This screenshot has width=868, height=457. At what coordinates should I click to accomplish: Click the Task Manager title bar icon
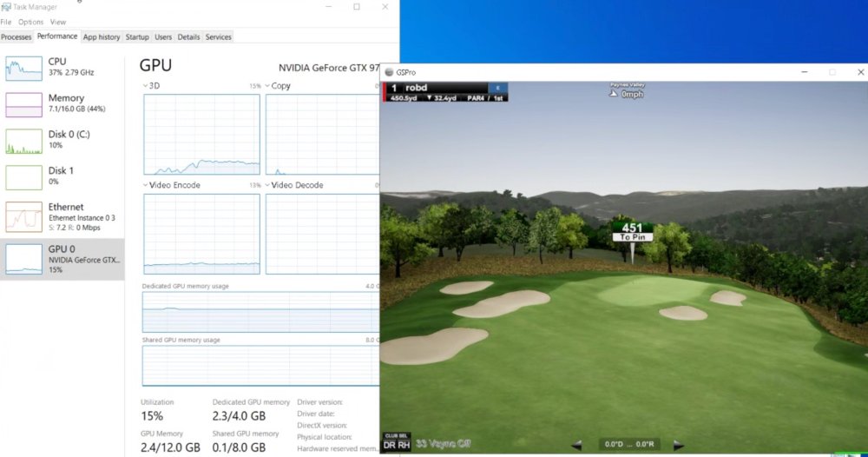(6, 7)
